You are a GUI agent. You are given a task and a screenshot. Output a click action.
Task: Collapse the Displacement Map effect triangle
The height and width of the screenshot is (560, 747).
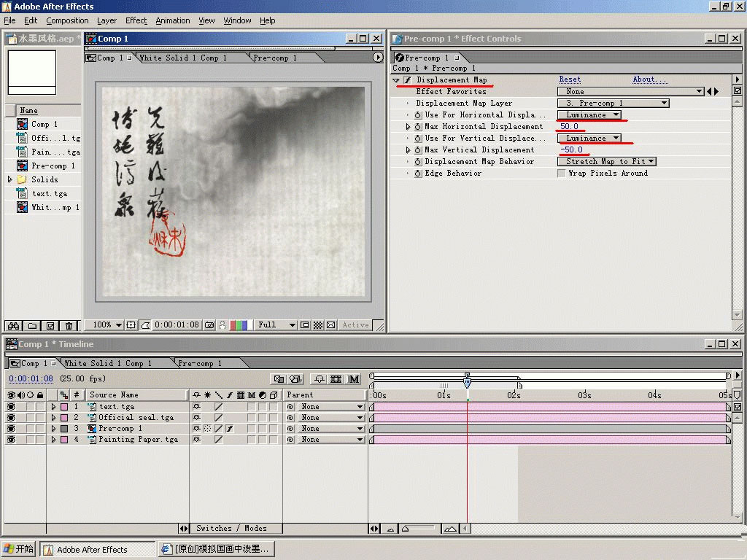(x=396, y=80)
